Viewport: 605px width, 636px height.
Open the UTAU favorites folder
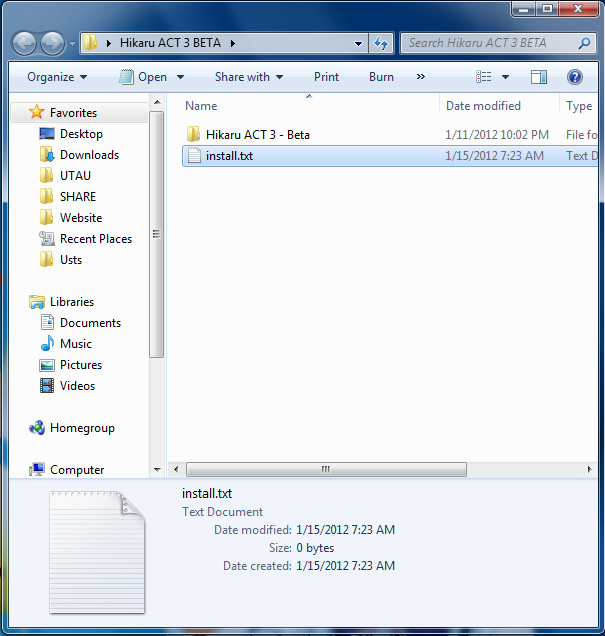pyautogui.click(x=75, y=176)
